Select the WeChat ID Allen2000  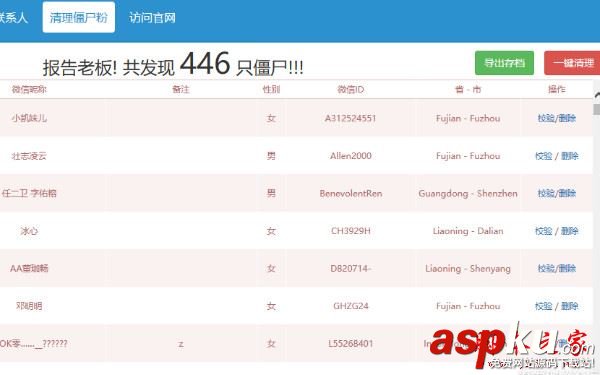click(x=351, y=156)
